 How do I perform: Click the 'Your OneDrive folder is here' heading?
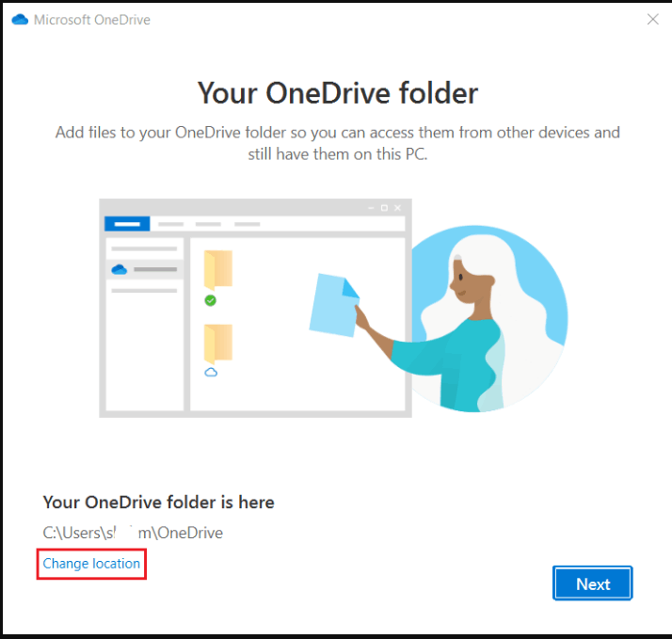tap(158, 503)
